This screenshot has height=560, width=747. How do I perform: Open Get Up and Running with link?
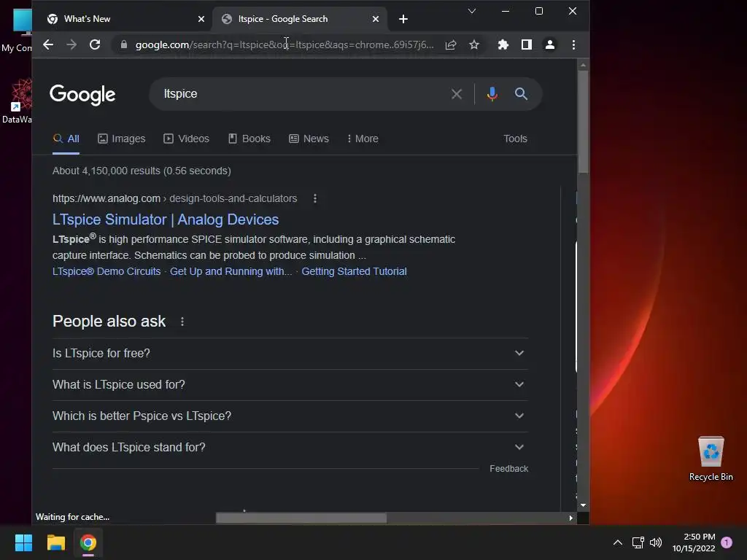(x=231, y=271)
